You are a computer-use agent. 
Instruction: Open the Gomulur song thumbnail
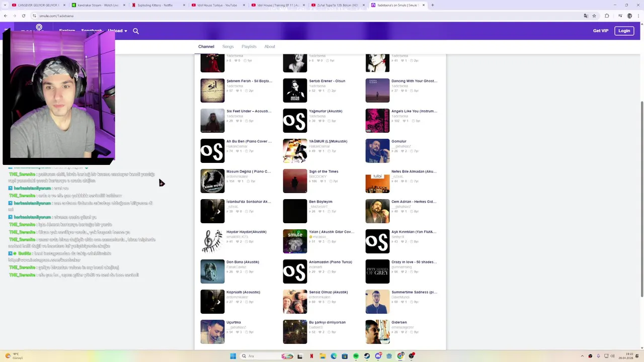click(x=377, y=151)
